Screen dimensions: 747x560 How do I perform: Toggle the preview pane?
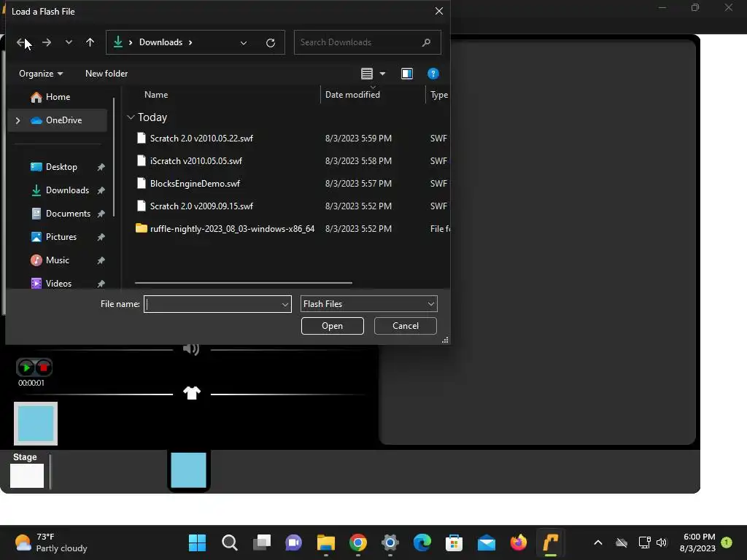click(407, 74)
